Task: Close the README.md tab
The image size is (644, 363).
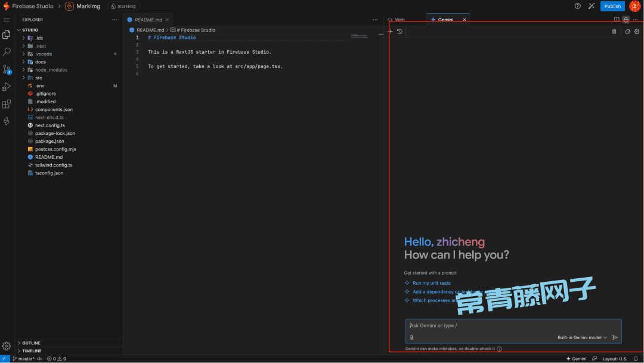Action: [167, 20]
